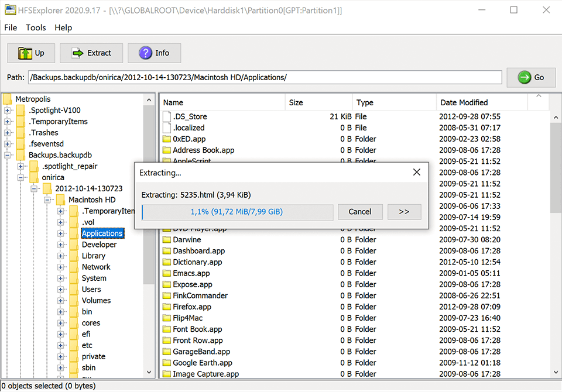Click the Extract arrow icon

point(77,53)
